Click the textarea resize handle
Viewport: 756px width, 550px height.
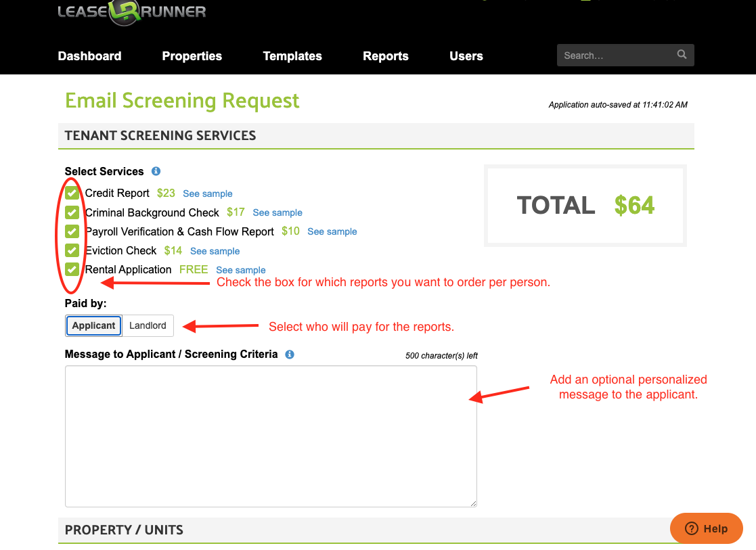(474, 503)
